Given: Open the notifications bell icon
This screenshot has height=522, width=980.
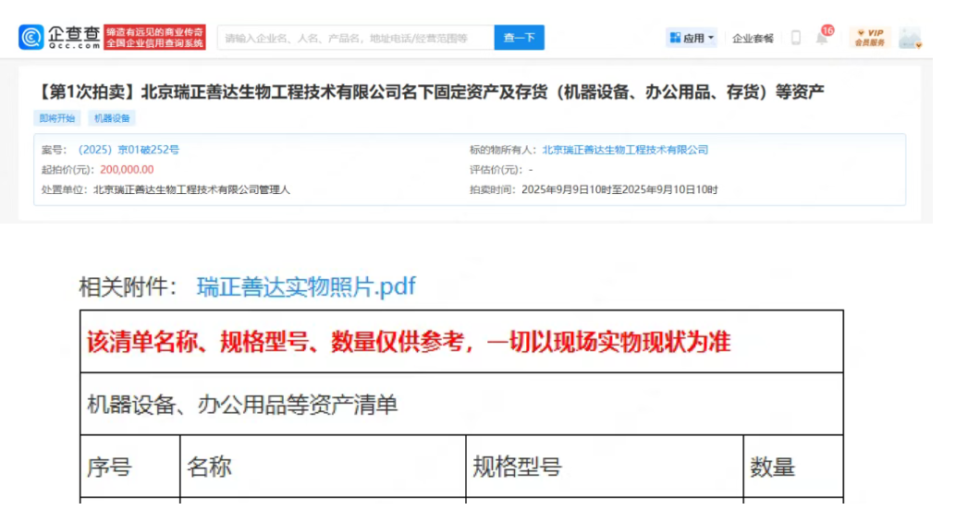Looking at the screenshot, I should pos(822,38).
